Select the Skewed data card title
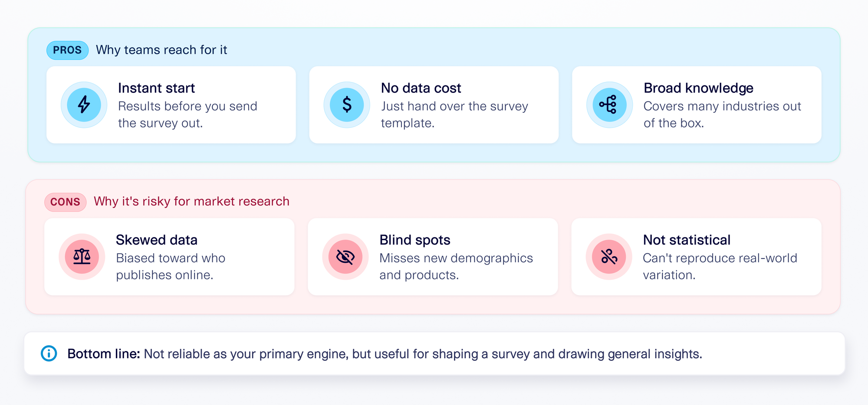Image resolution: width=868 pixels, height=405 pixels. pyautogui.click(x=157, y=240)
